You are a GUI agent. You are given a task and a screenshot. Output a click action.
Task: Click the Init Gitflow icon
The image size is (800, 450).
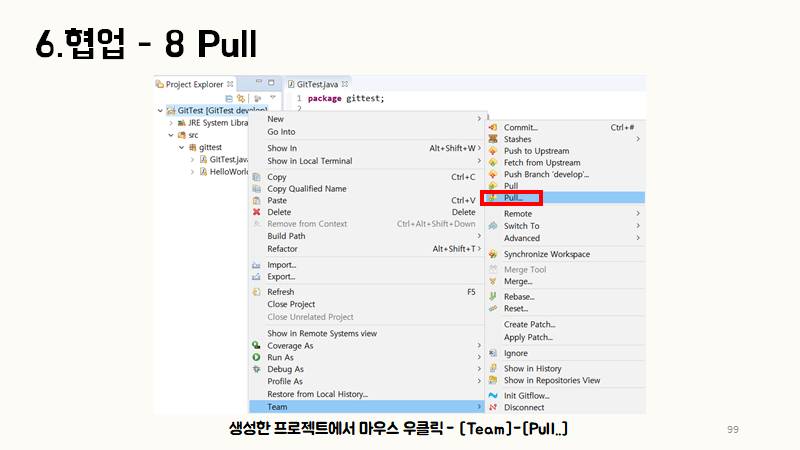coord(493,395)
